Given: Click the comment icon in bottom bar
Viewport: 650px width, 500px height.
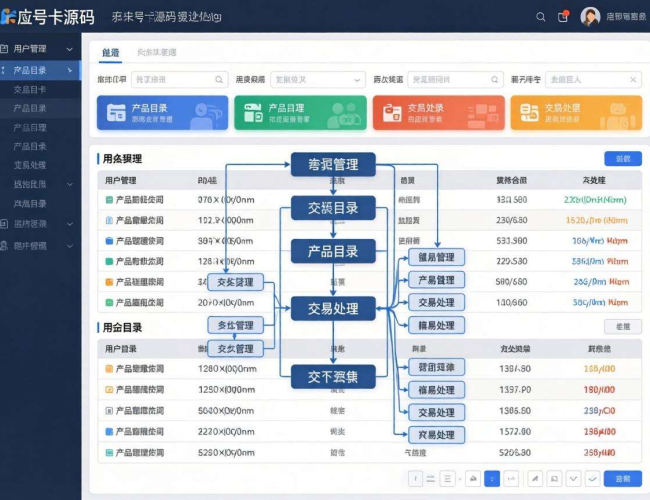Looking at the screenshot, I should coord(554,479).
